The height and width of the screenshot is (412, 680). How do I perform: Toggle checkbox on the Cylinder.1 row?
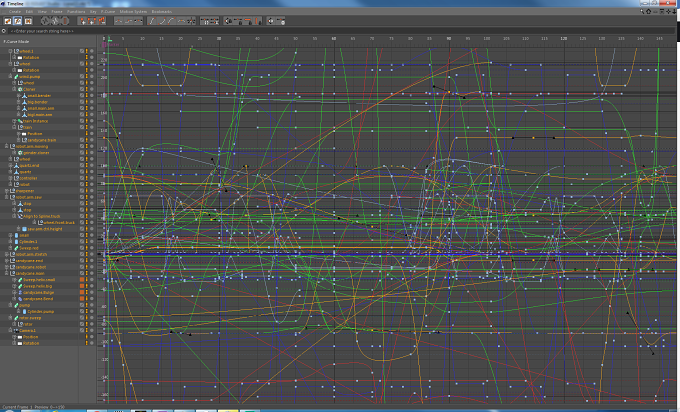click(x=82, y=242)
